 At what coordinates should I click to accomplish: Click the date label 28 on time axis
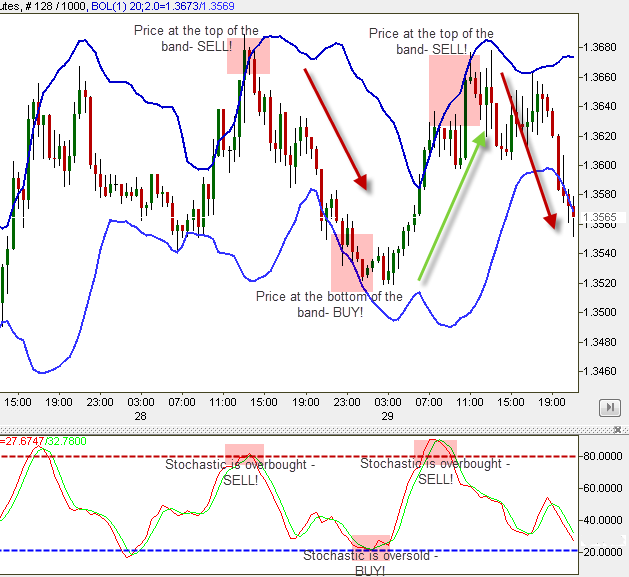point(140,416)
